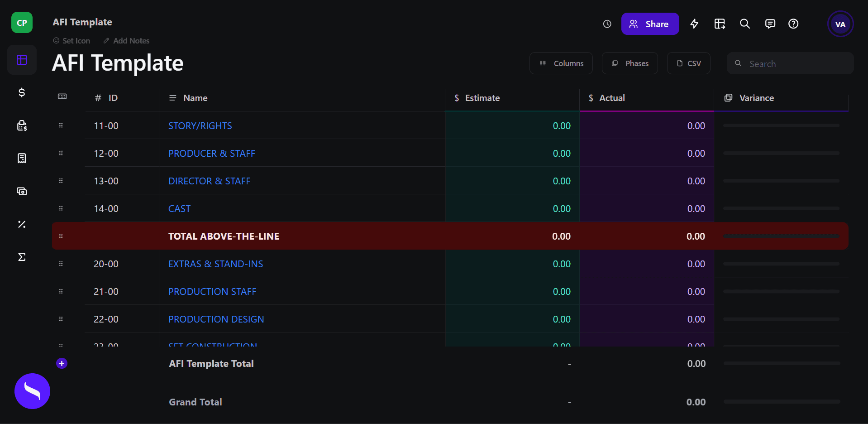Click the purple plus add row button
Image resolution: width=868 pixels, height=424 pixels.
click(62, 363)
